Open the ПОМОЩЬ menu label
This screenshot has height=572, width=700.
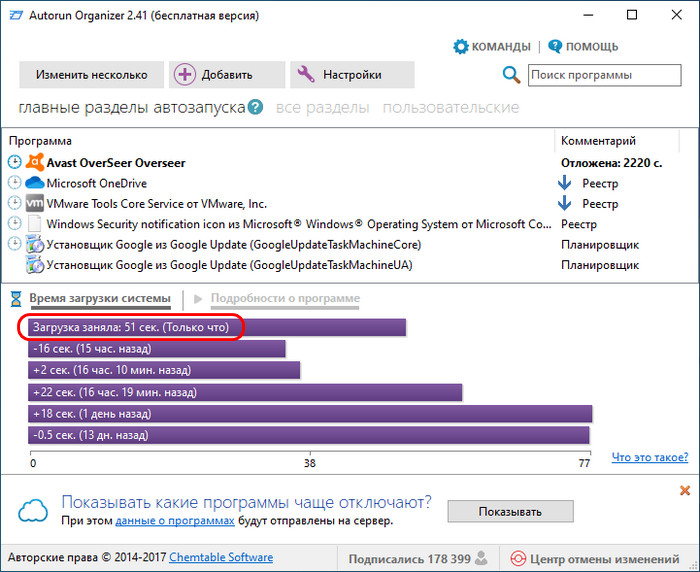pyautogui.click(x=592, y=46)
